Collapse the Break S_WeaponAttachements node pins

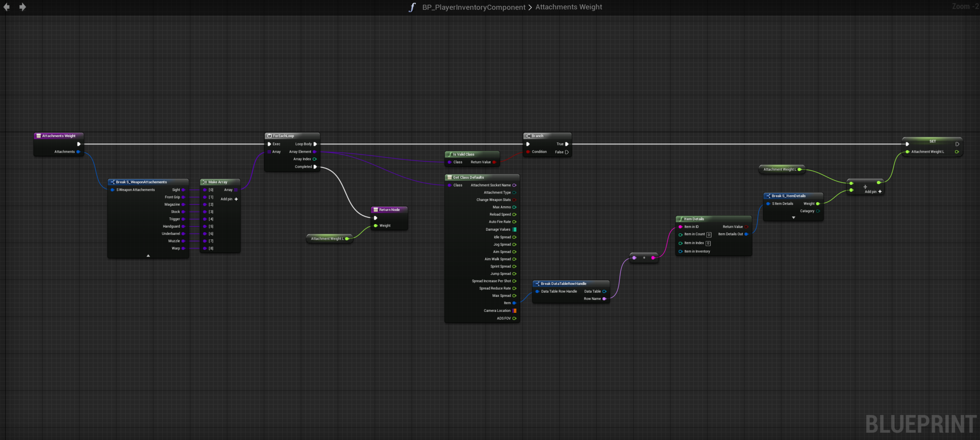[x=148, y=256]
